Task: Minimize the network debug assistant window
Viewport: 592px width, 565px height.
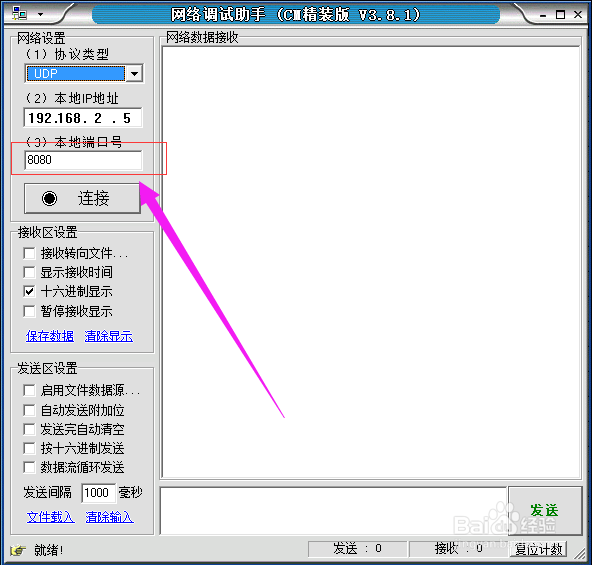Action: tap(543, 15)
